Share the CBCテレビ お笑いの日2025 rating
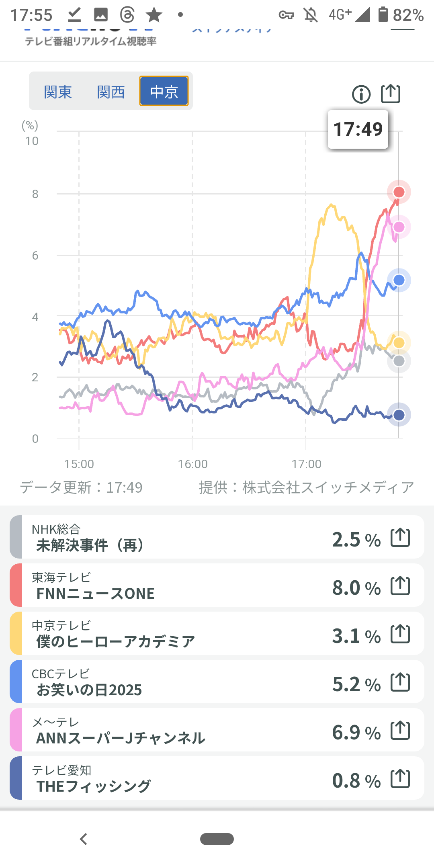The image size is (434, 868). pos(400,682)
